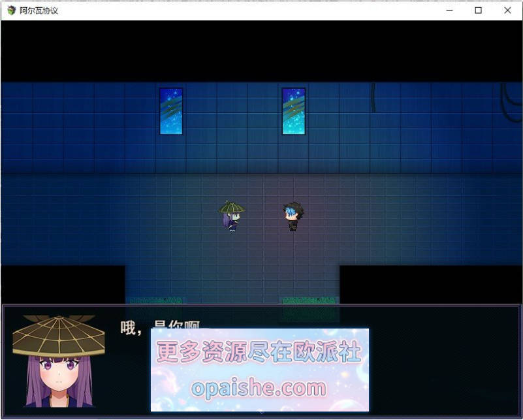
Task: Open the opaishe.com link on banner
Action: (x=259, y=389)
